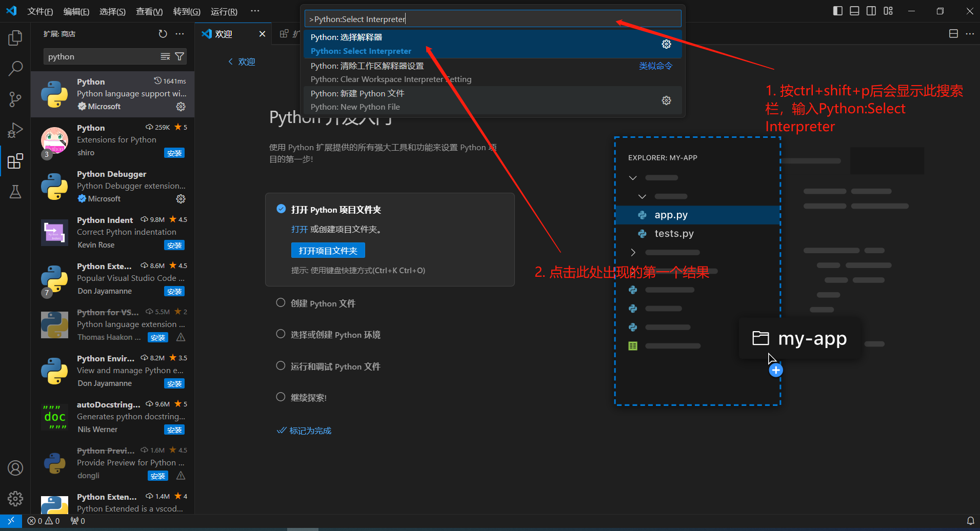Split the editor layout icon
980x531 pixels.
[953, 34]
